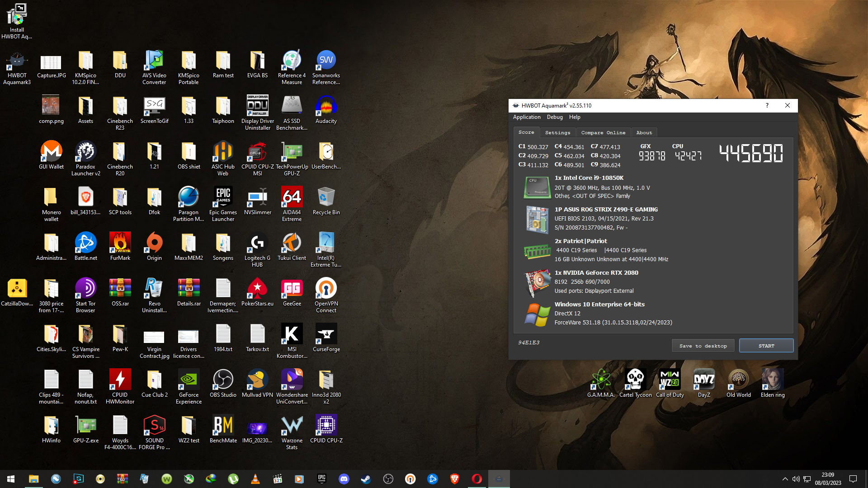Viewport: 868px width, 488px height.
Task: Click the total score 445690 display
Action: [x=751, y=154]
